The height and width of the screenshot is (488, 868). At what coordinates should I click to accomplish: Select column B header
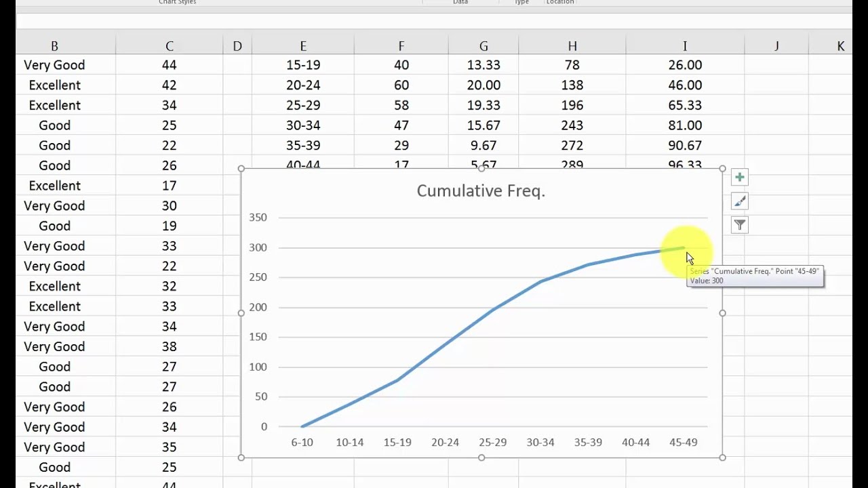click(x=54, y=46)
